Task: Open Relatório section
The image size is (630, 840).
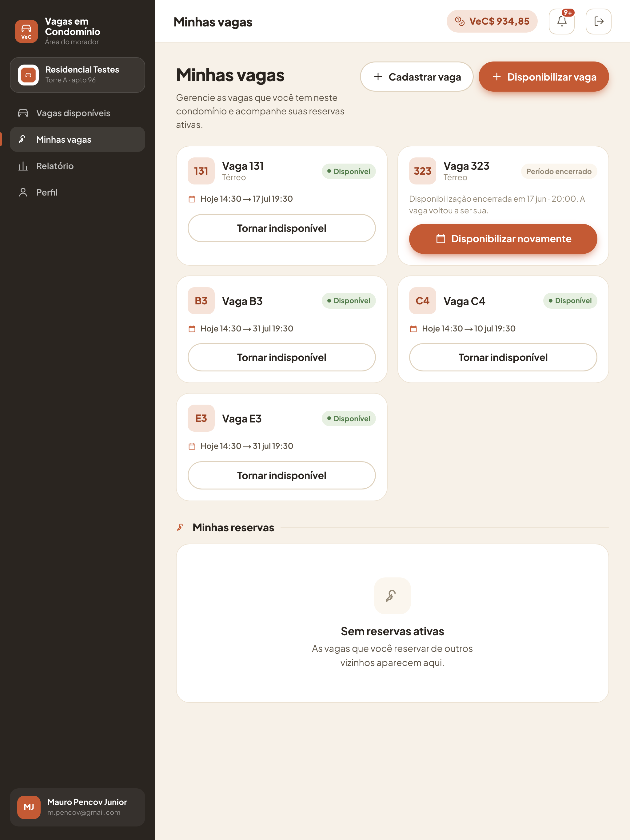Action: coord(78,166)
